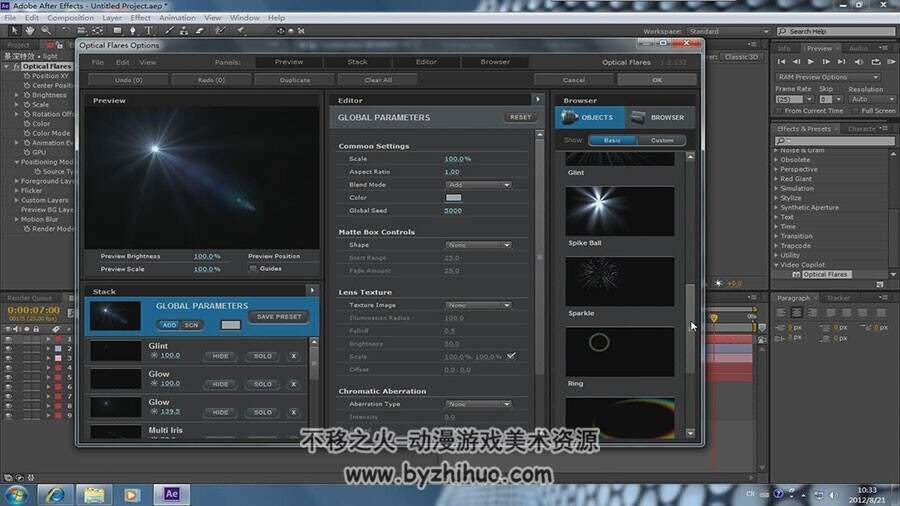This screenshot has height=506, width=900.
Task: Click the SAVE PRESET button
Action: point(279,317)
